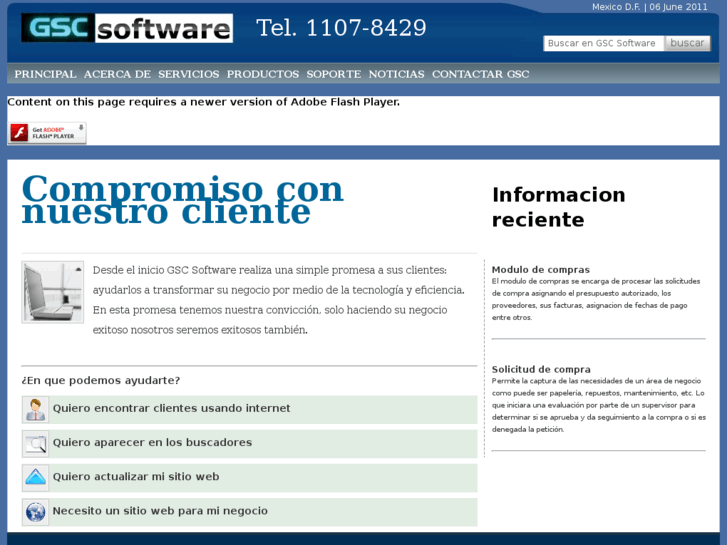Open the SOPORTE menu item

click(334, 74)
